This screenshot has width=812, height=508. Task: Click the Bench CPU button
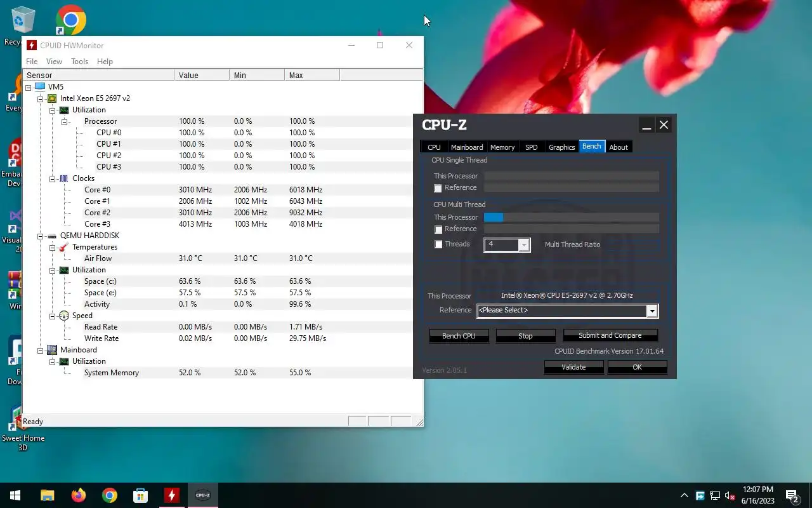[459, 336]
